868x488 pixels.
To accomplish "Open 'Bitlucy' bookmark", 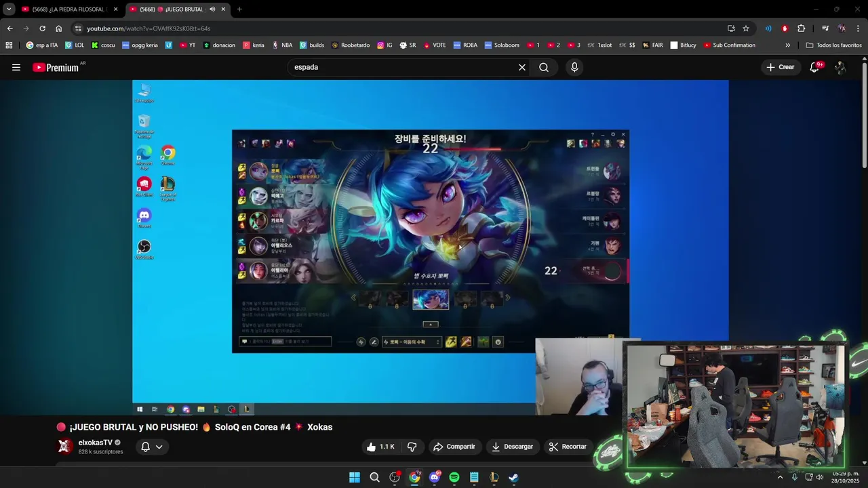I will coord(683,45).
